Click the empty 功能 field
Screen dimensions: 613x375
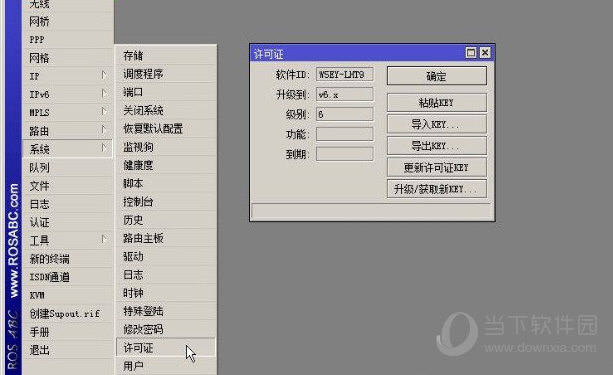[344, 134]
